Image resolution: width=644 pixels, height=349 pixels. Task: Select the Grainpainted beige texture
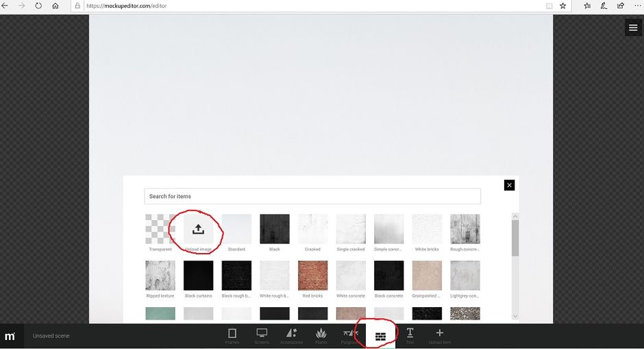pos(427,276)
